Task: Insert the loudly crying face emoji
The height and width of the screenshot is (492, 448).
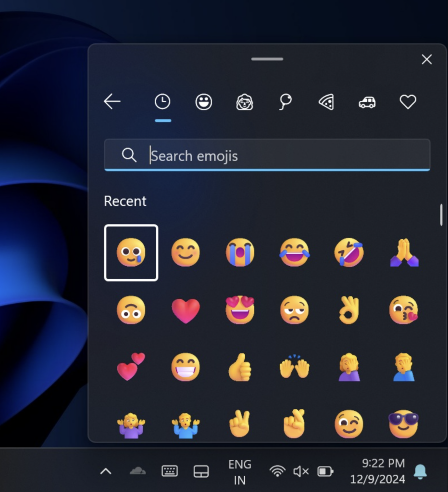Action: (240, 253)
